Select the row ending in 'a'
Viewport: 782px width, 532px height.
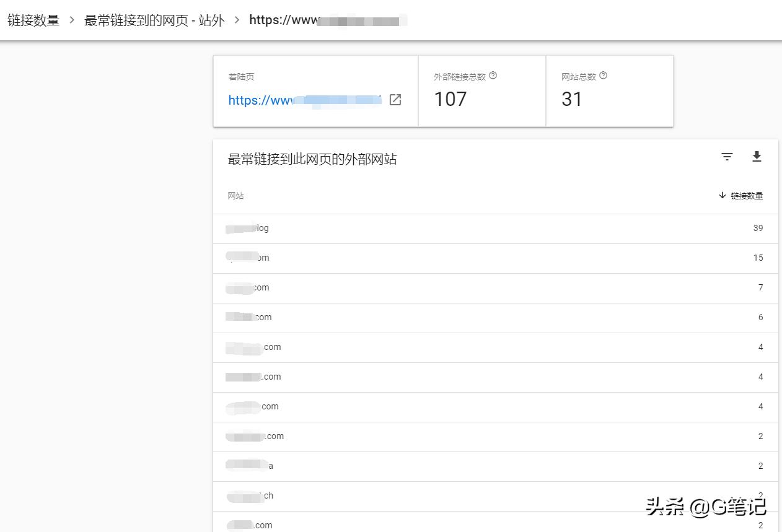(x=496, y=466)
